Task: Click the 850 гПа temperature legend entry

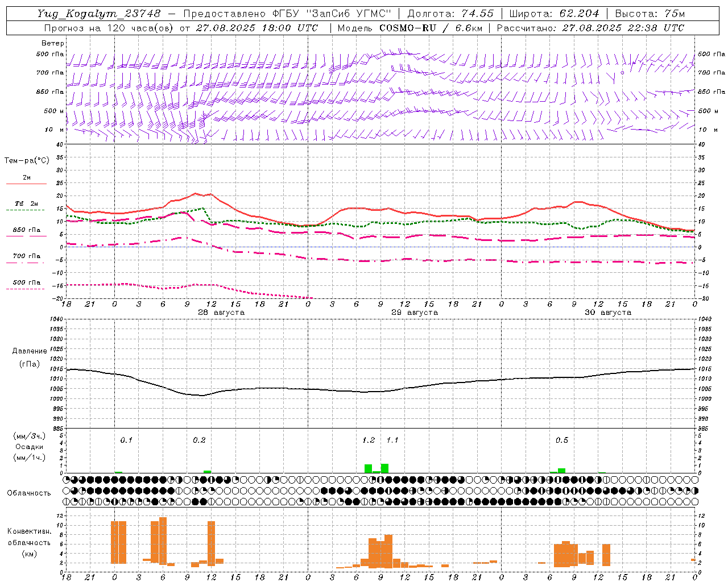Action: [x=27, y=230]
